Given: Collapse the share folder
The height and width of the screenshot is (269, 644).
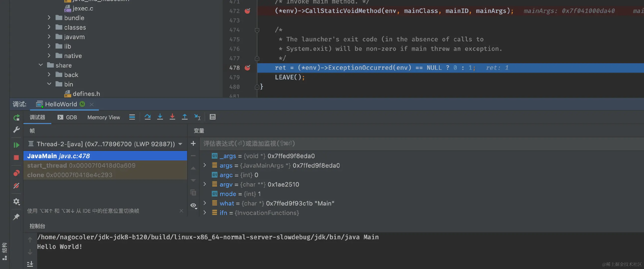Looking at the screenshot, I should pyautogui.click(x=41, y=65).
